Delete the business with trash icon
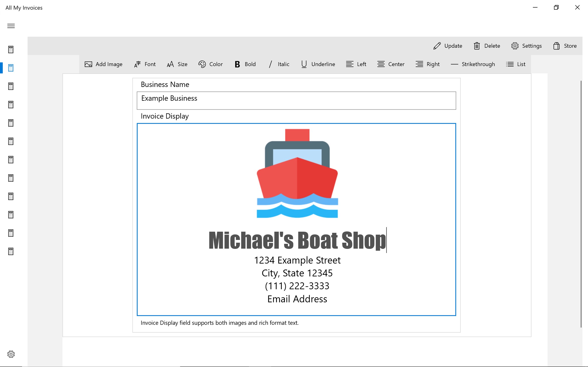 (x=487, y=46)
